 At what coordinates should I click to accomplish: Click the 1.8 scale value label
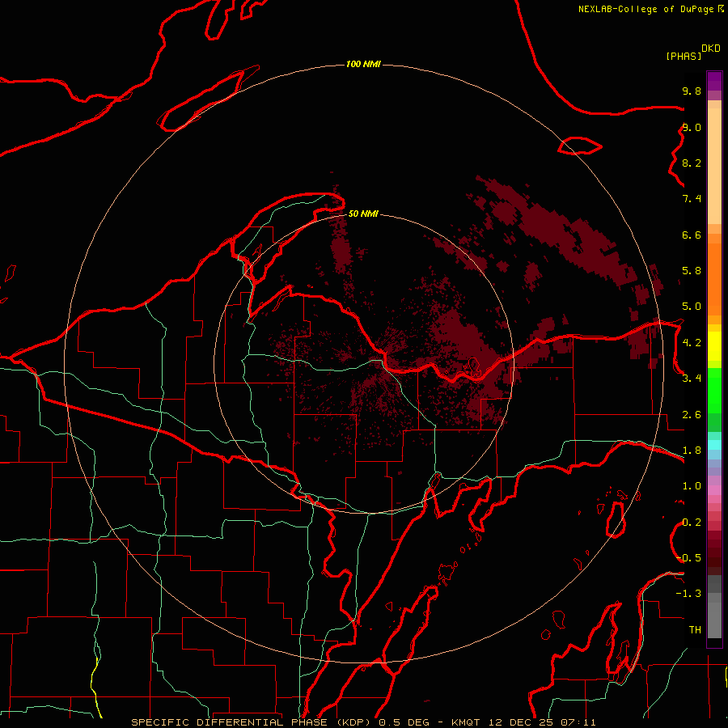[x=692, y=451]
